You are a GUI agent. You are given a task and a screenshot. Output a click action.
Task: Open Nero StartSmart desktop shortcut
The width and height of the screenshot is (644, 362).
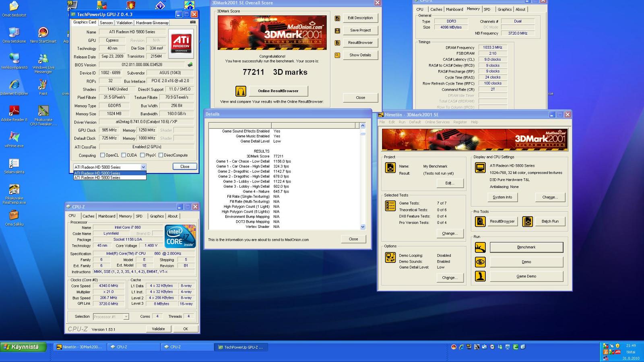click(43, 32)
